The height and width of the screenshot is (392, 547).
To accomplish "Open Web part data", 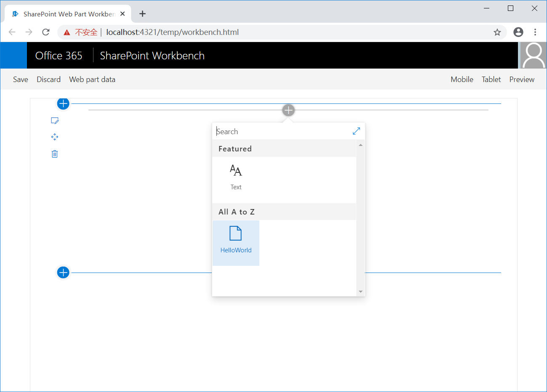I will [92, 79].
